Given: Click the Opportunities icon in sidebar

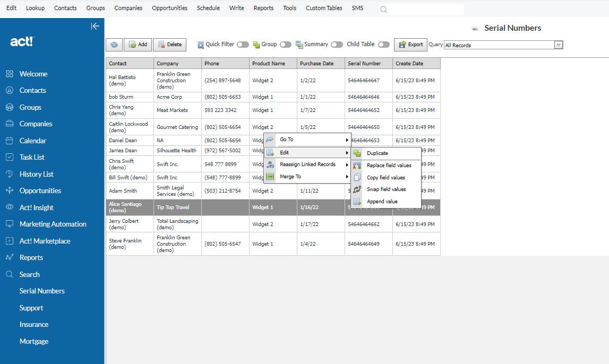Looking at the screenshot, I should pos(10,190).
